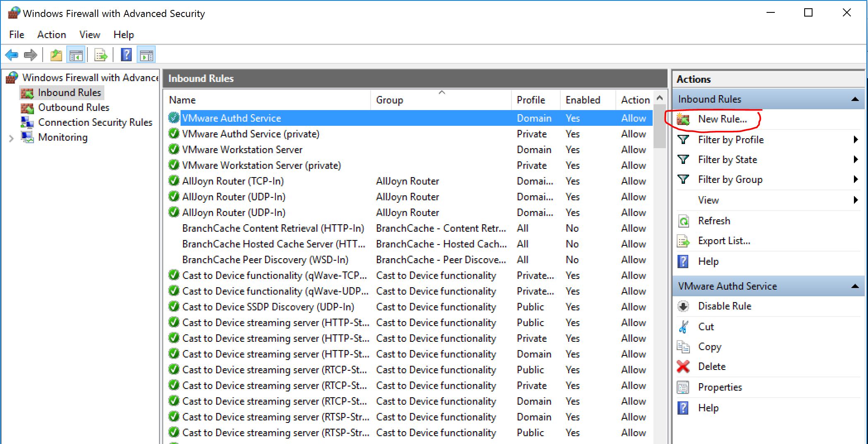868x444 pixels.
Task: Click the Monitoring tree icon
Action: tap(27, 137)
